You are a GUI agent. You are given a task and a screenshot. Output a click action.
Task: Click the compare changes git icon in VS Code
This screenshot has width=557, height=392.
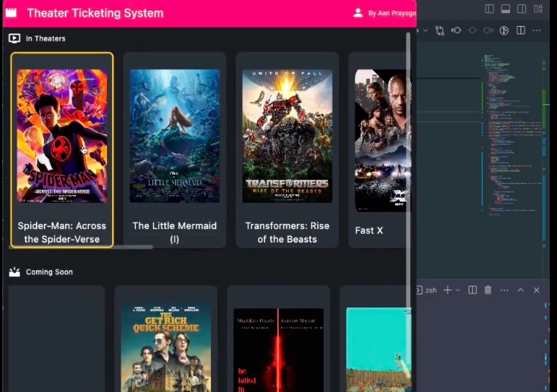tap(440, 30)
